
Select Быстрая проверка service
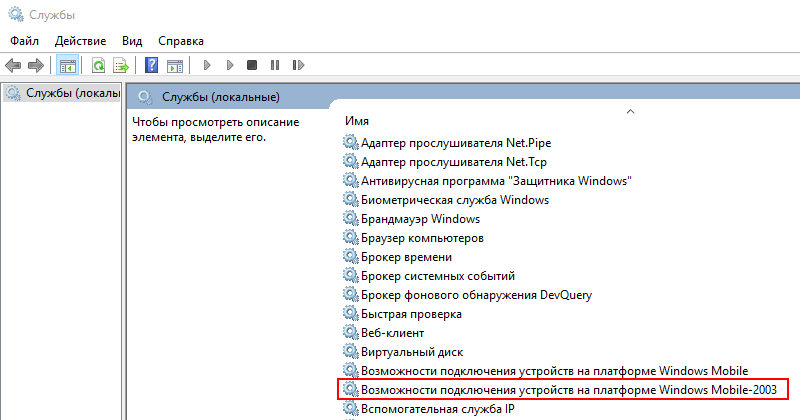(403, 314)
